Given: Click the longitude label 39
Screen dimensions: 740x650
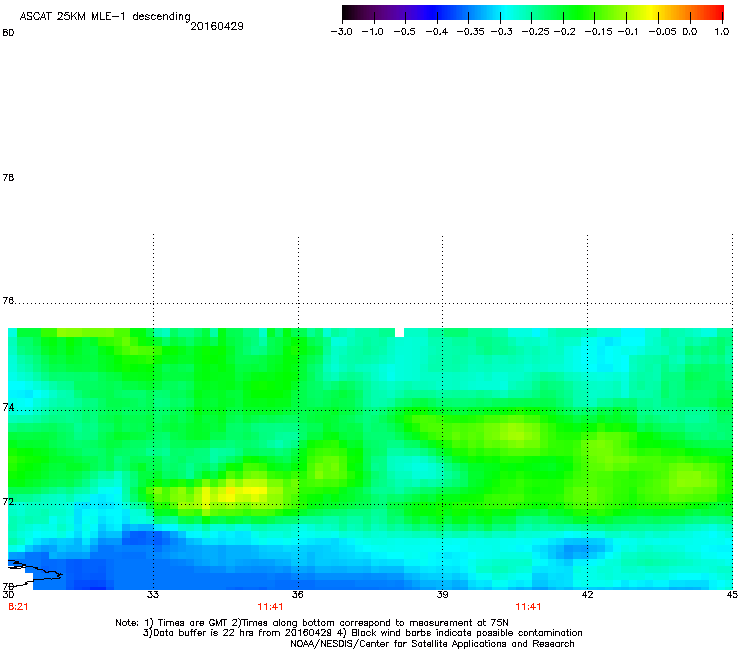Looking at the screenshot, I should coord(442,594).
